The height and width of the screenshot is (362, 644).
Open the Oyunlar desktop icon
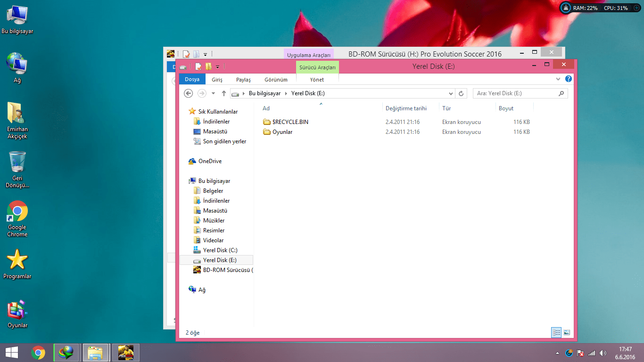(17, 313)
